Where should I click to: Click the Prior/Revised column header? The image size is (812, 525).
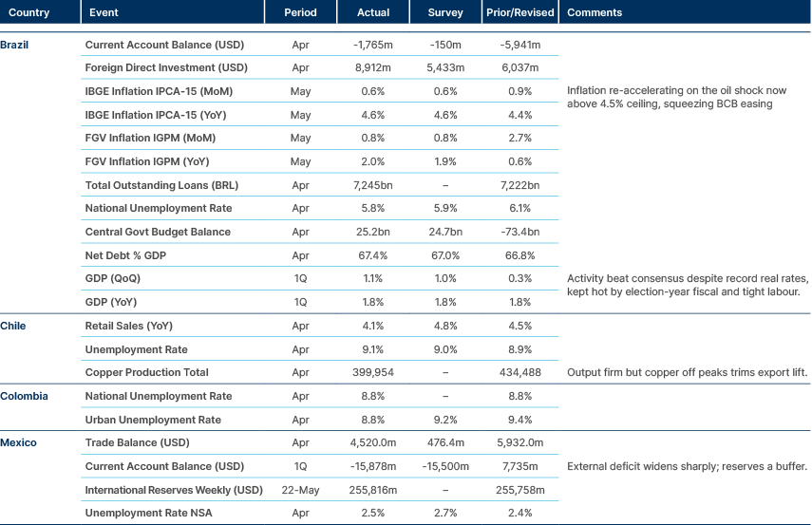point(519,12)
